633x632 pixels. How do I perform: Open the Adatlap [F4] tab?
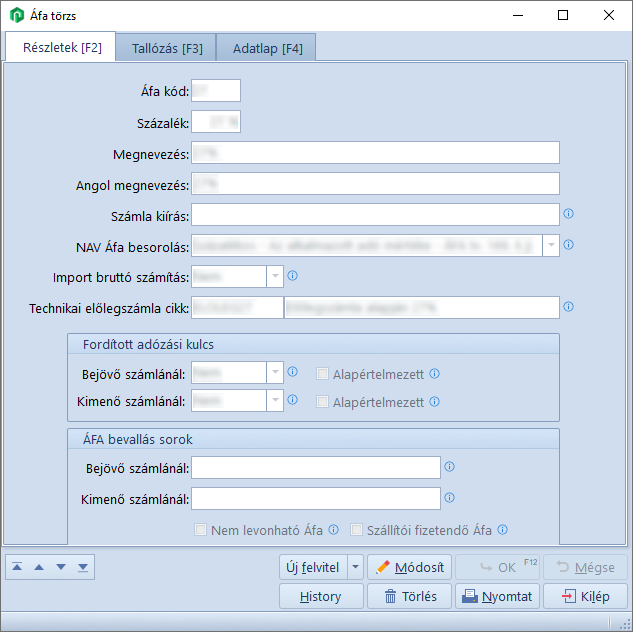coord(268,48)
